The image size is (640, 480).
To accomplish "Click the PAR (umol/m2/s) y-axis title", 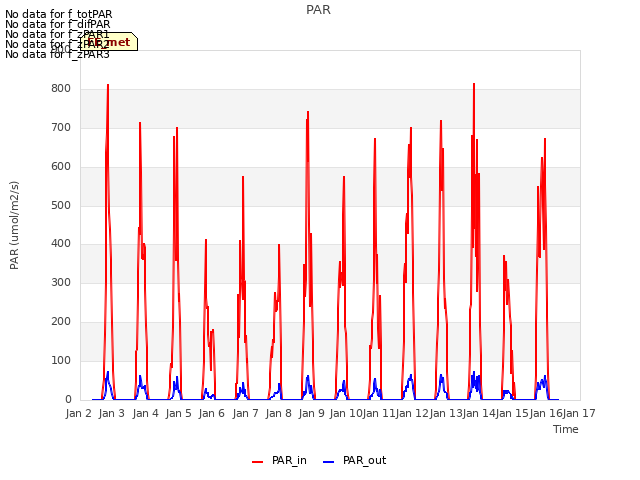I will tap(14, 225).
